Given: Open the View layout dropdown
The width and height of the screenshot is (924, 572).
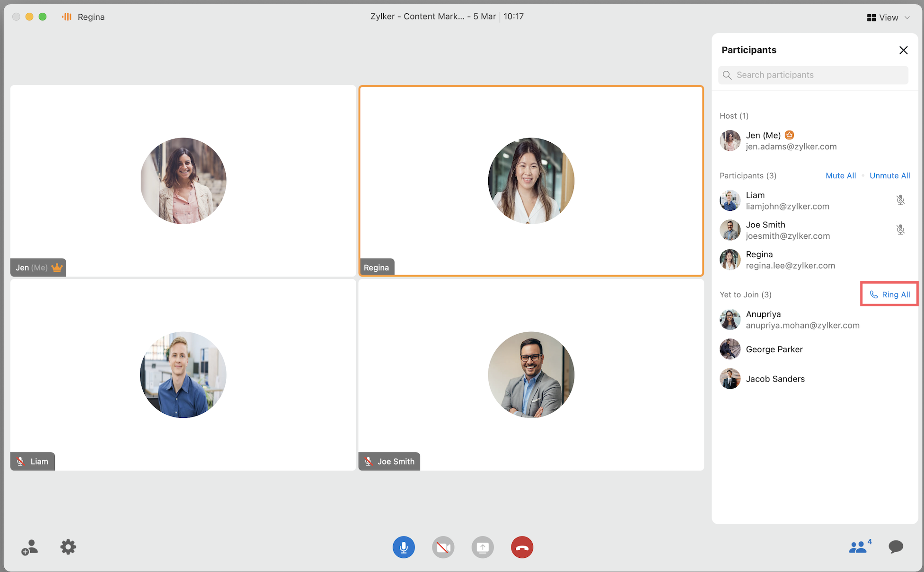Looking at the screenshot, I should (x=883, y=17).
